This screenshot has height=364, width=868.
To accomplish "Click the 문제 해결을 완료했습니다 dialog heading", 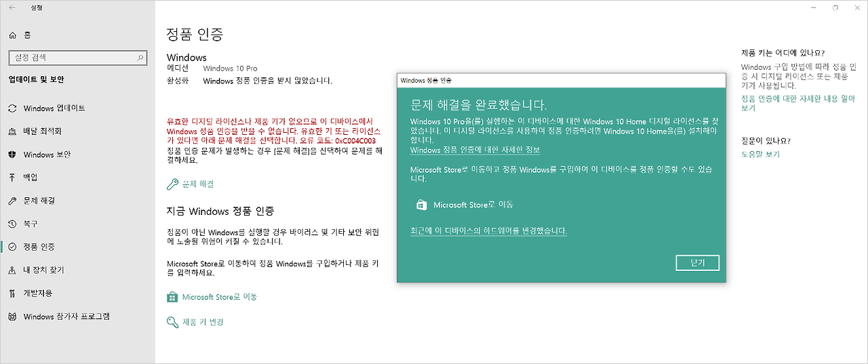I will click(479, 105).
